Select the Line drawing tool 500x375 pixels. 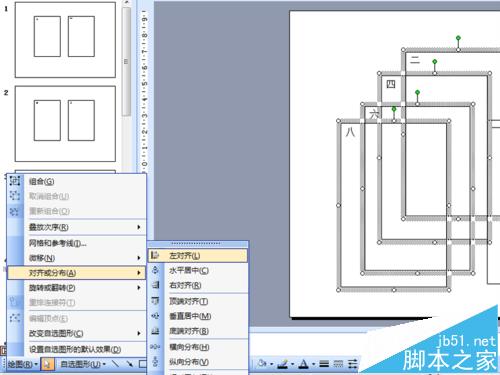pos(115,364)
